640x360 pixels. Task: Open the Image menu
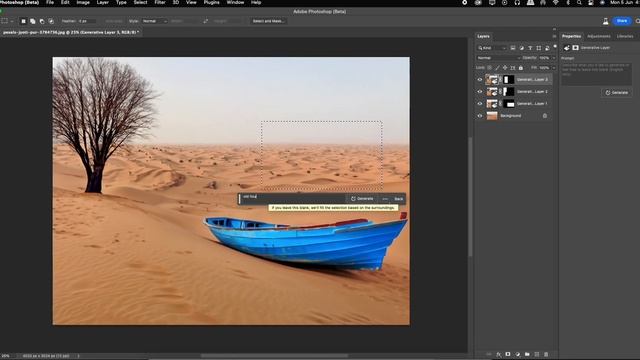pos(83,2)
